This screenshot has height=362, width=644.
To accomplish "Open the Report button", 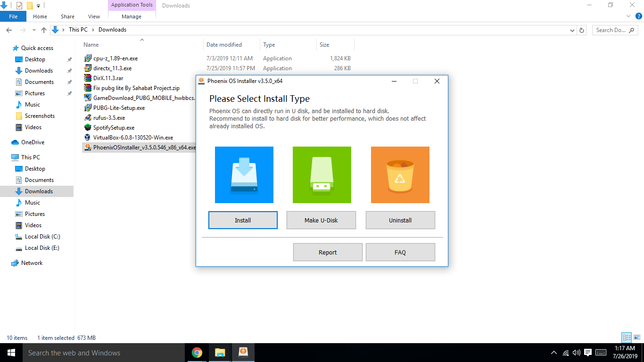I will tap(328, 252).
